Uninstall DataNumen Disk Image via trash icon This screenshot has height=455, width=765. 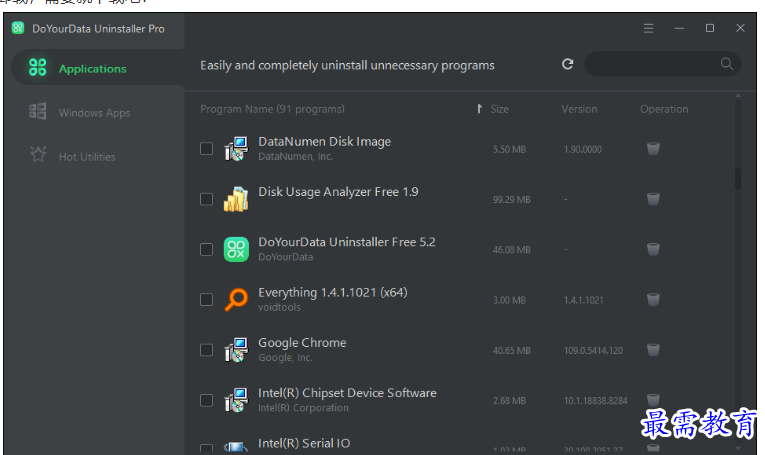pos(653,148)
